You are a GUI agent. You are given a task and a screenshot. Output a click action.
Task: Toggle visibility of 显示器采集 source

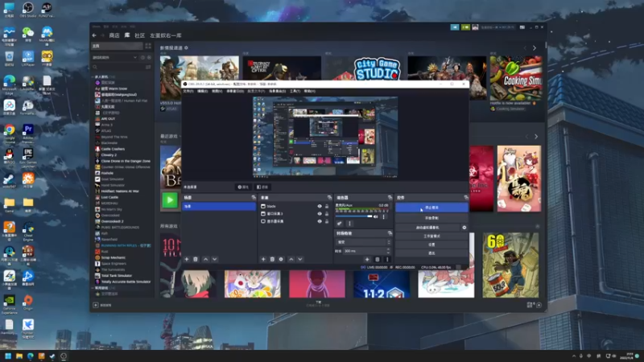320,221
